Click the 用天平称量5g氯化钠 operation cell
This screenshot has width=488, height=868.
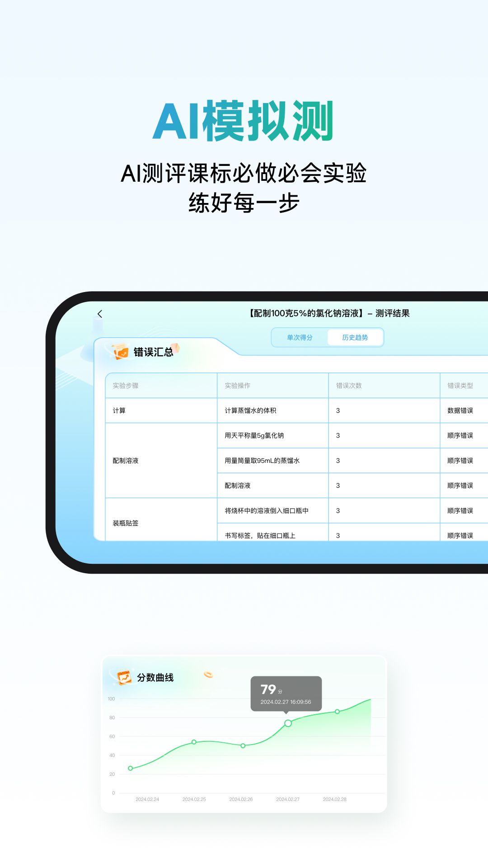[254, 435]
